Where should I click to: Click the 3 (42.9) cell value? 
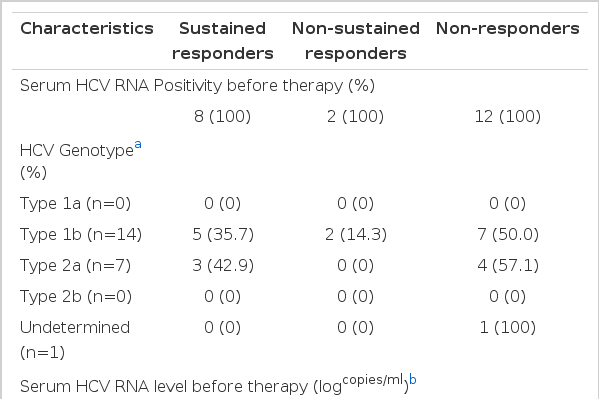(x=223, y=265)
